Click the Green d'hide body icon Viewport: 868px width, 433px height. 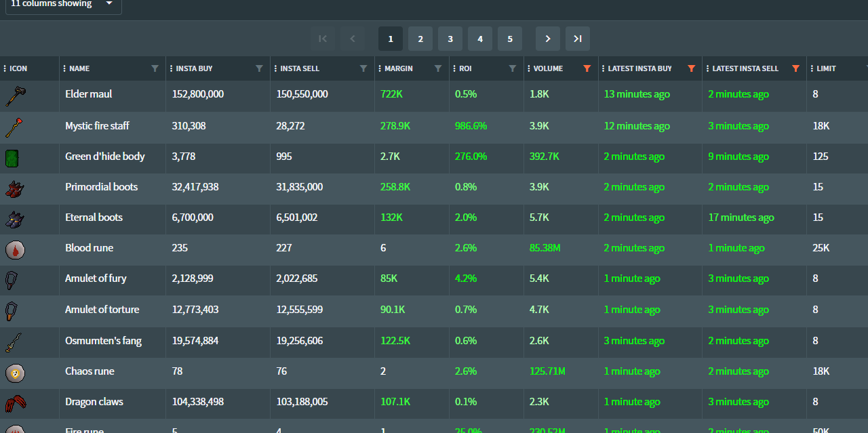(12, 158)
